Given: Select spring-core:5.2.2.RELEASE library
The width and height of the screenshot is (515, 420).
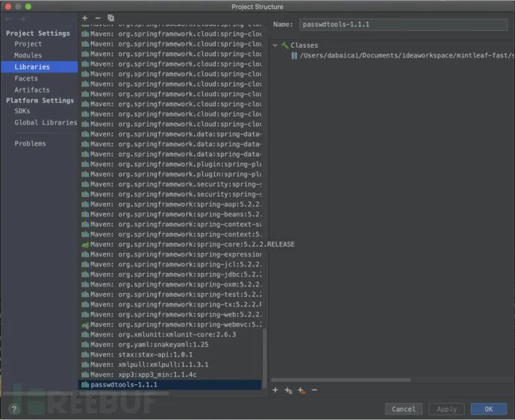Looking at the screenshot, I should click(x=188, y=244).
